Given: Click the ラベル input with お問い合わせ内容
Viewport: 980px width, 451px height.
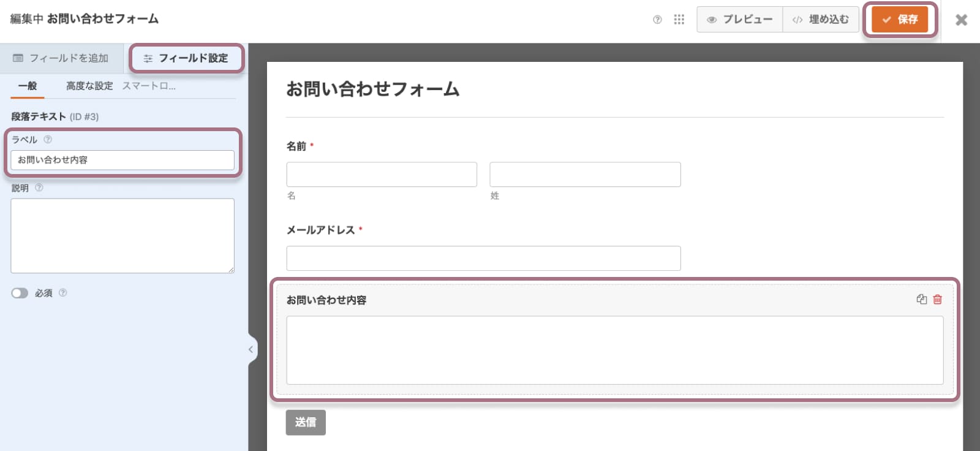Looking at the screenshot, I should pyautogui.click(x=123, y=160).
